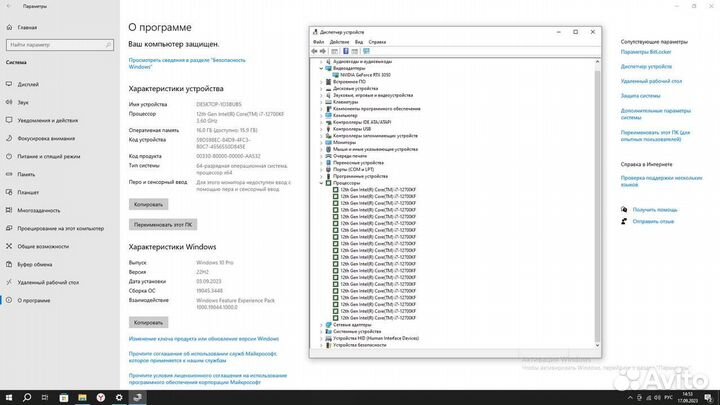Click the scan for hardware changes monitor icon
Viewport: 720px width, 405px height.
pyautogui.click(x=366, y=51)
